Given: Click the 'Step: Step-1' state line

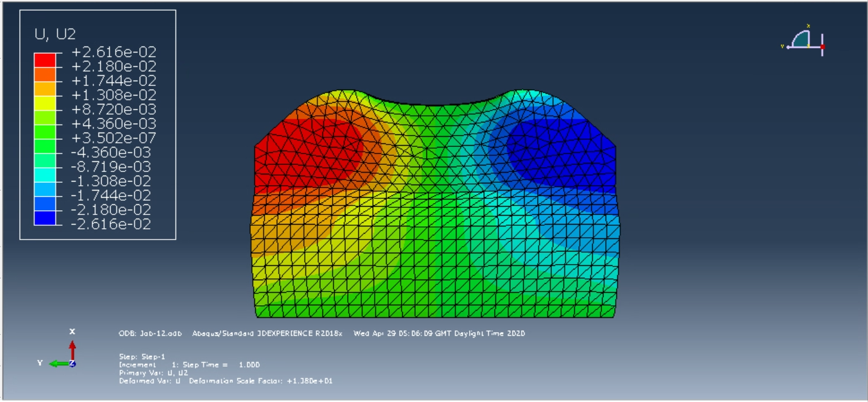Looking at the screenshot, I should 142,357.
